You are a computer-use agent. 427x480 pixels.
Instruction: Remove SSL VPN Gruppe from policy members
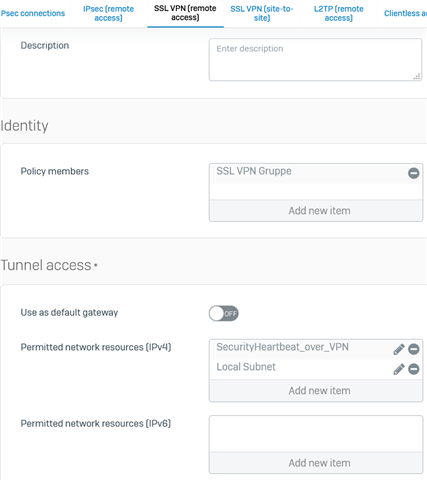click(x=413, y=173)
